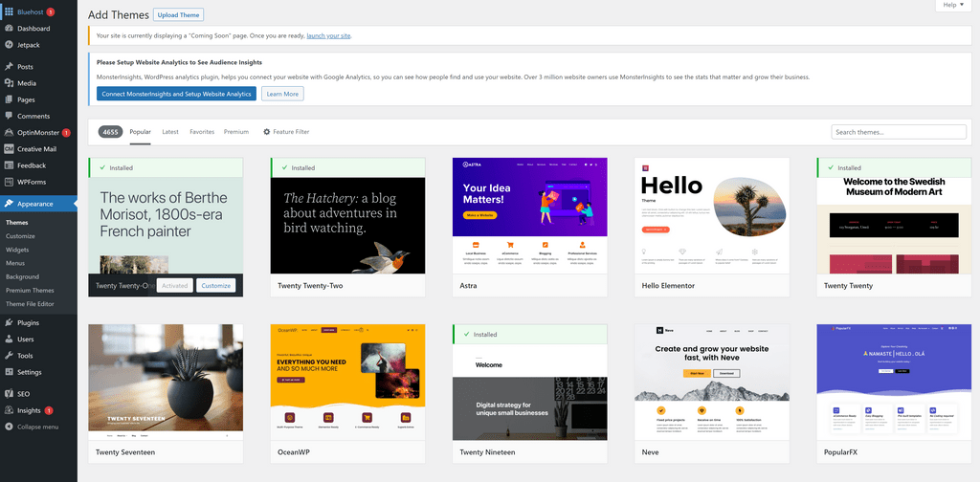The image size is (980, 482).
Task: Click the Search themes input field
Action: pyautogui.click(x=899, y=132)
